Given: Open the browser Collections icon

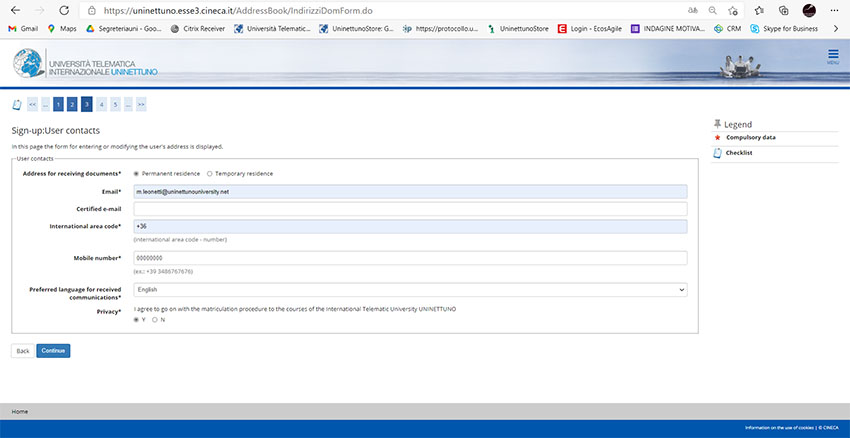Looking at the screenshot, I should point(782,10).
